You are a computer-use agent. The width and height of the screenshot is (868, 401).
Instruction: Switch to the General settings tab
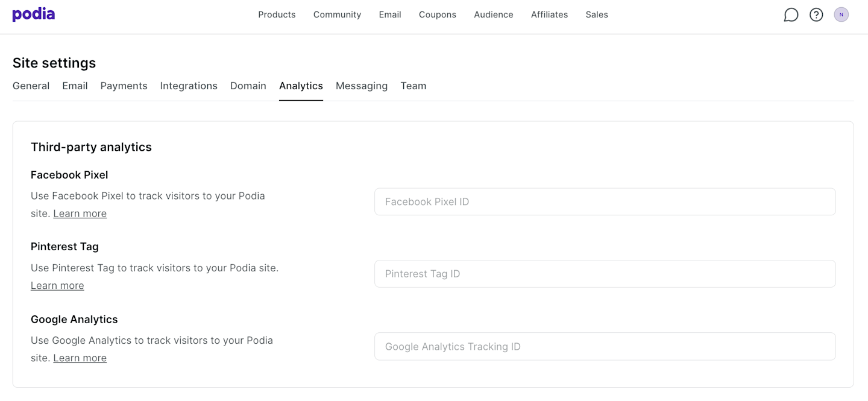pyautogui.click(x=31, y=86)
